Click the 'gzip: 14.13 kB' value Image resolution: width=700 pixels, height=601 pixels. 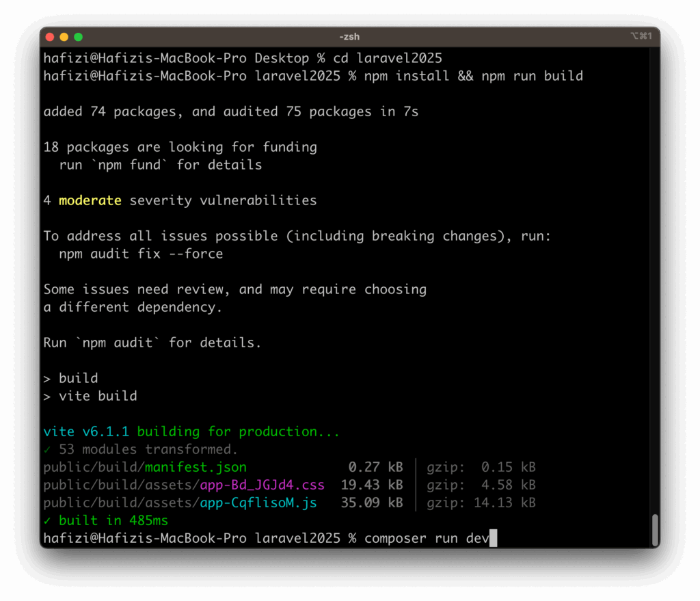(481, 503)
